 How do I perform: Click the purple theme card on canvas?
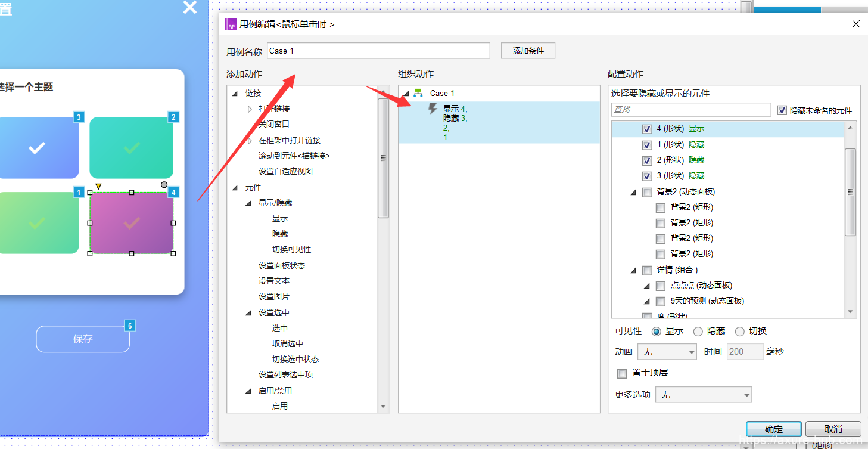click(x=132, y=223)
